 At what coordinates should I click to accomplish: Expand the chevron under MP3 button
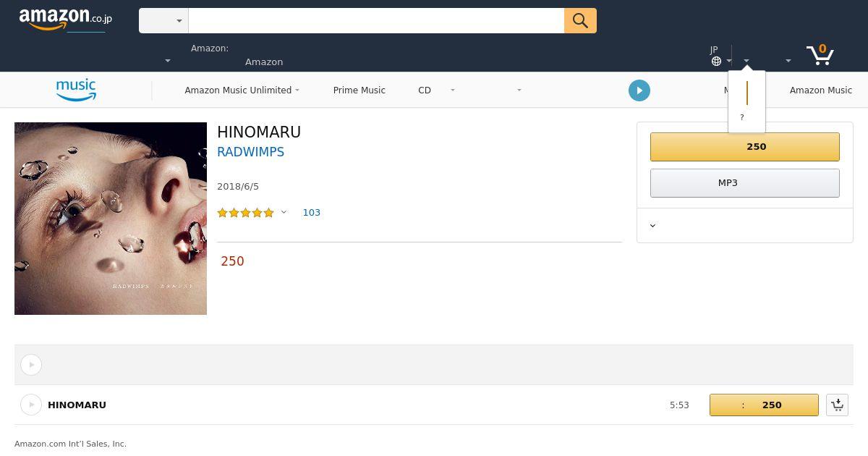652,226
